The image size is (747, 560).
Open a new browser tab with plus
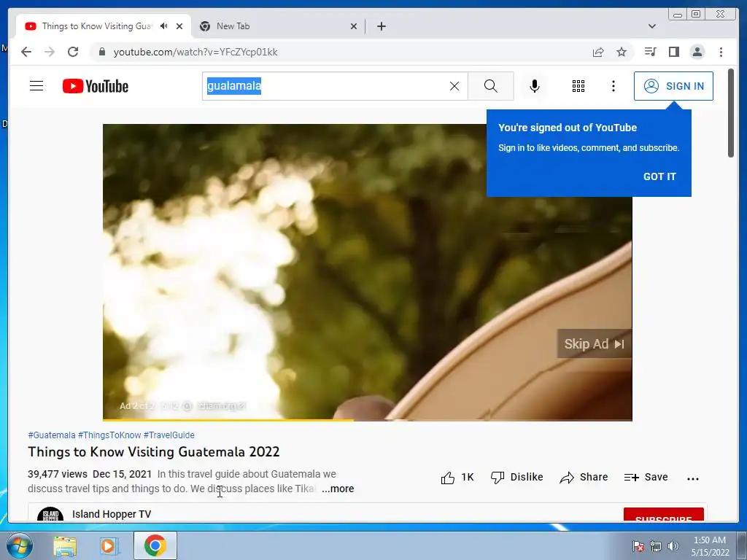(382, 26)
